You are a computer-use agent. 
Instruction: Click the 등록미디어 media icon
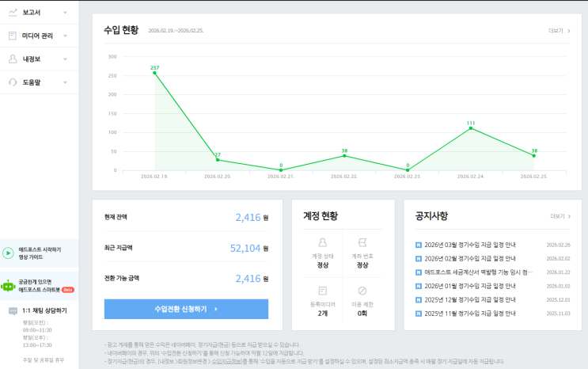[x=323, y=291]
